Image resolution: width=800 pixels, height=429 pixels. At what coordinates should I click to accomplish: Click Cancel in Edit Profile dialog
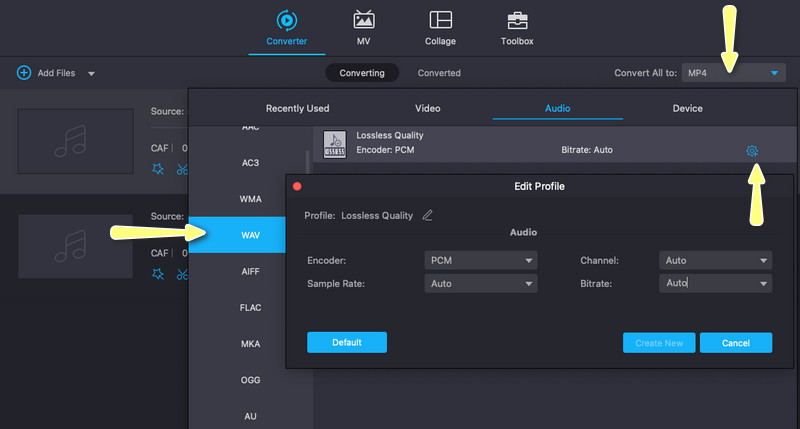735,343
